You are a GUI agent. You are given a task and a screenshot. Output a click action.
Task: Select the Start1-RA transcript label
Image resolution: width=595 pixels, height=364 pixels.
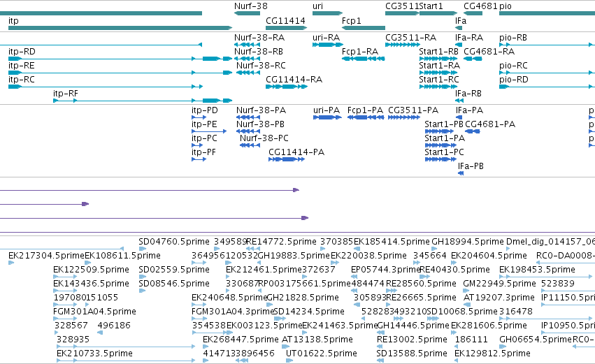439,66
